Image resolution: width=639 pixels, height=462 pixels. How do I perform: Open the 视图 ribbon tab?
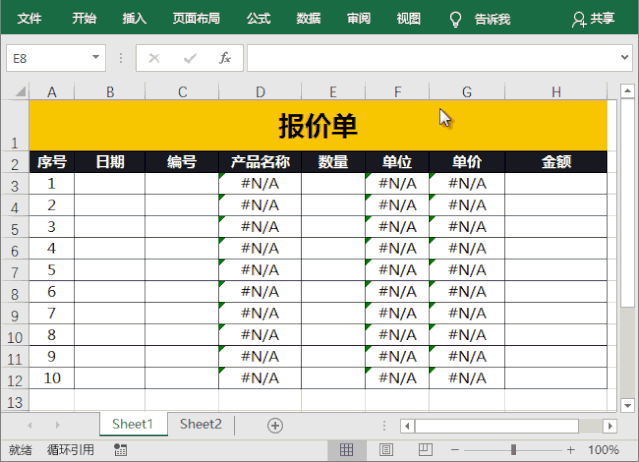point(408,19)
